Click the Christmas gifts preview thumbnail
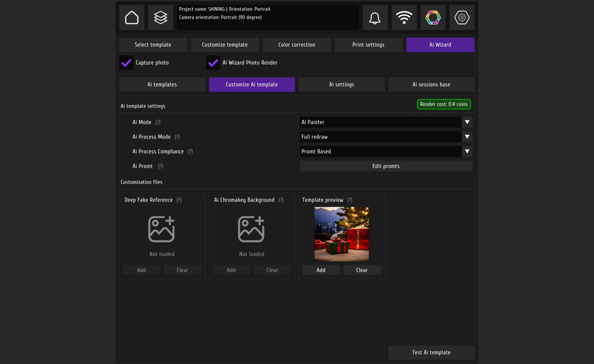 pyautogui.click(x=342, y=234)
